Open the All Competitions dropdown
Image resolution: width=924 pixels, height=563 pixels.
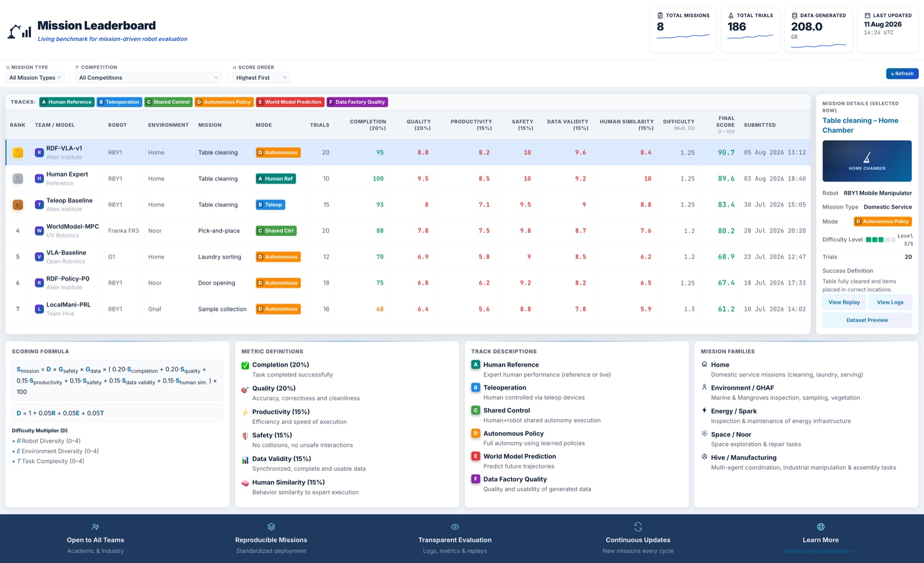point(148,77)
